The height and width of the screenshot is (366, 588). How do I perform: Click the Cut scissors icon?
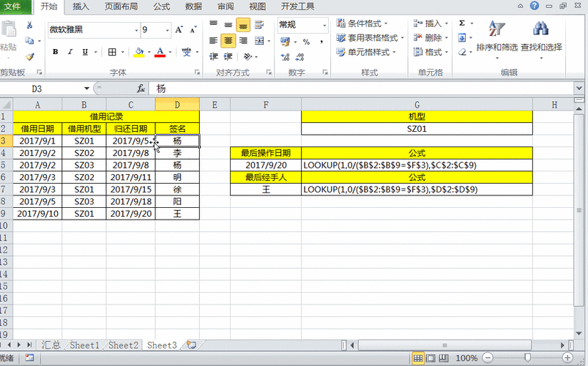click(29, 25)
